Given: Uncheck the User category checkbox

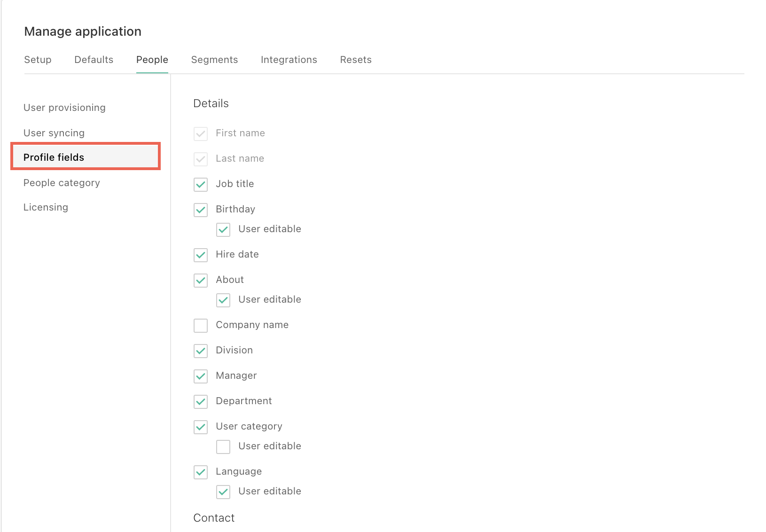Looking at the screenshot, I should [201, 427].
